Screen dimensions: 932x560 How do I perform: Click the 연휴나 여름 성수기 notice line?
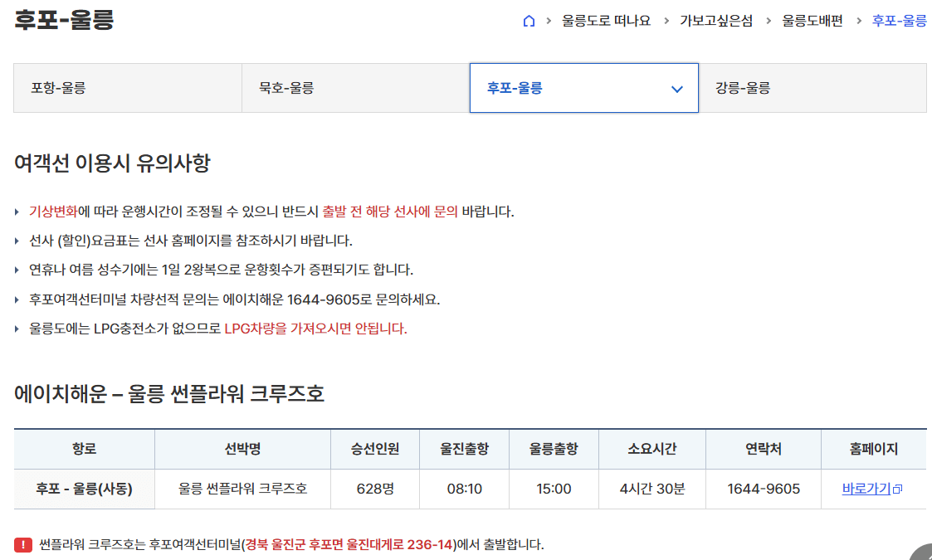pos(221,270)
